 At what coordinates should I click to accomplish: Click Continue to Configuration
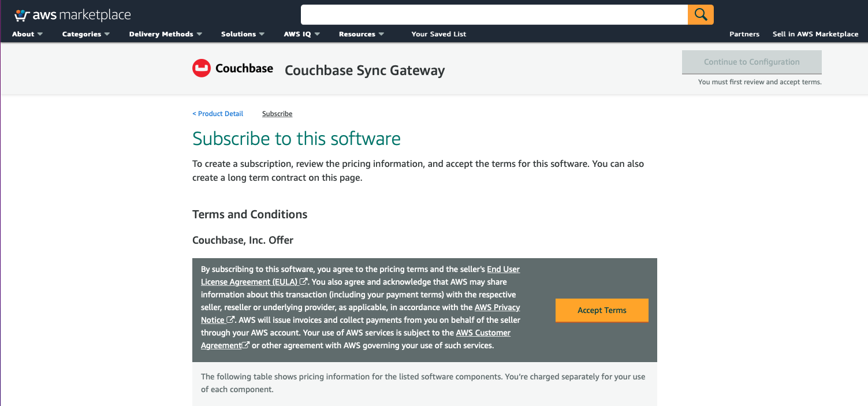pos(751,62)
